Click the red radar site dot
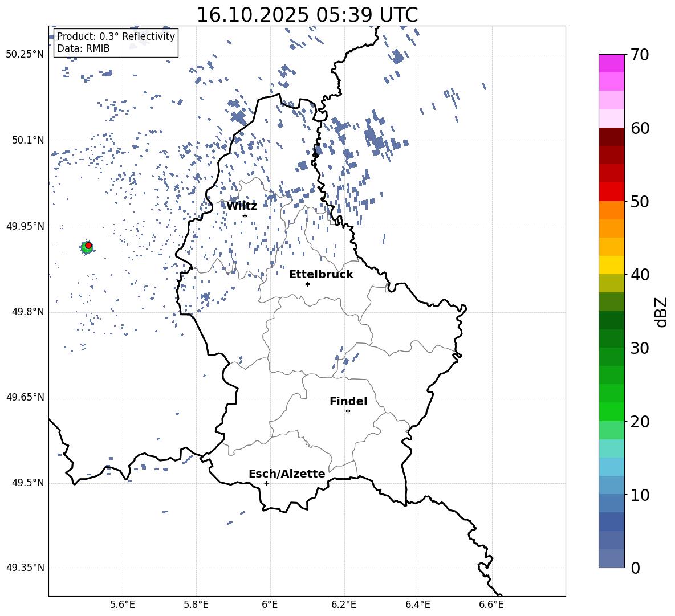The width and height of the screenshot is (675, 616). (x=88, y=245)
